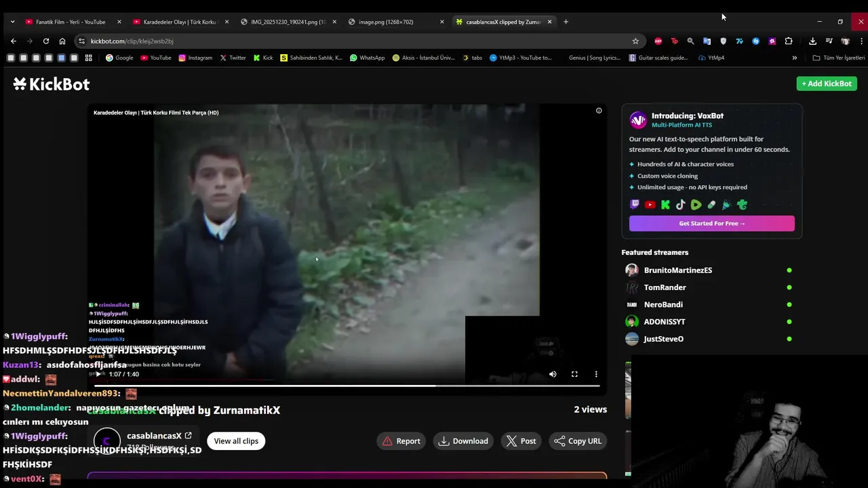
Task: Open the YtMp4 bookmark
Action: [711, 58]
